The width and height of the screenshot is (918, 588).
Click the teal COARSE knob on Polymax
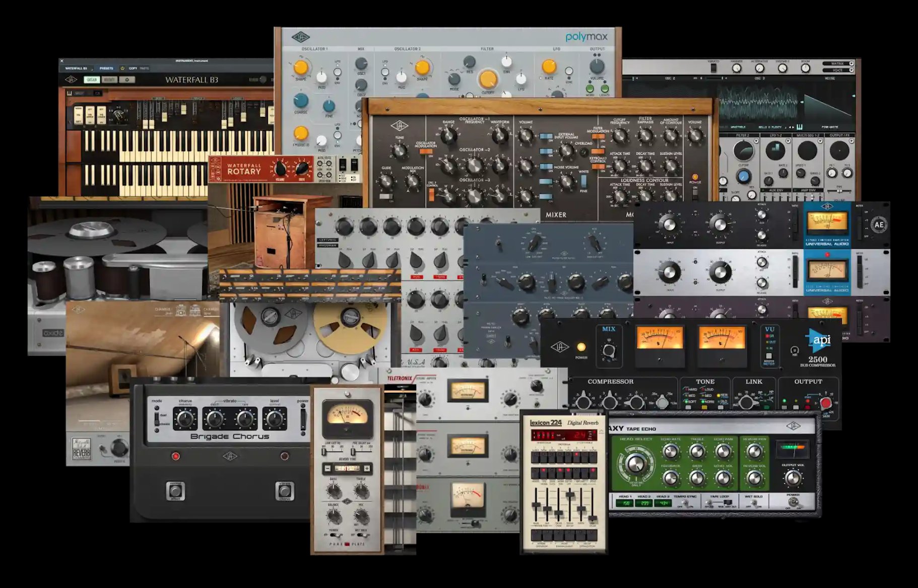click(301, 101)
